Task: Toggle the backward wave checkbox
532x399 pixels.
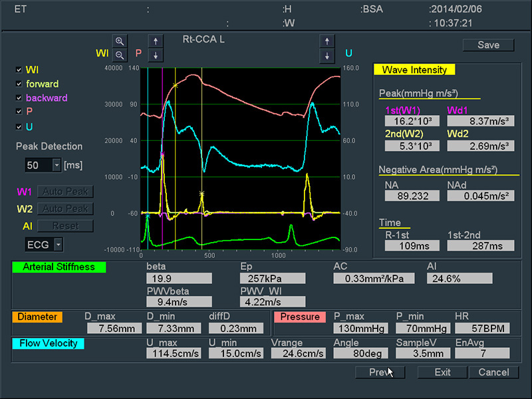Action: (19, 98)
